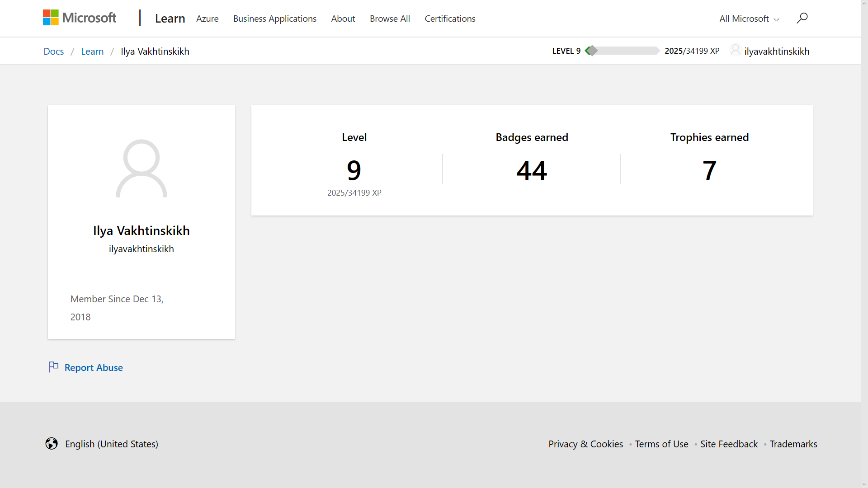Click the Report Abuse link
The height and width of the screenshot is (488, 868).
click(x=93, y=367)
